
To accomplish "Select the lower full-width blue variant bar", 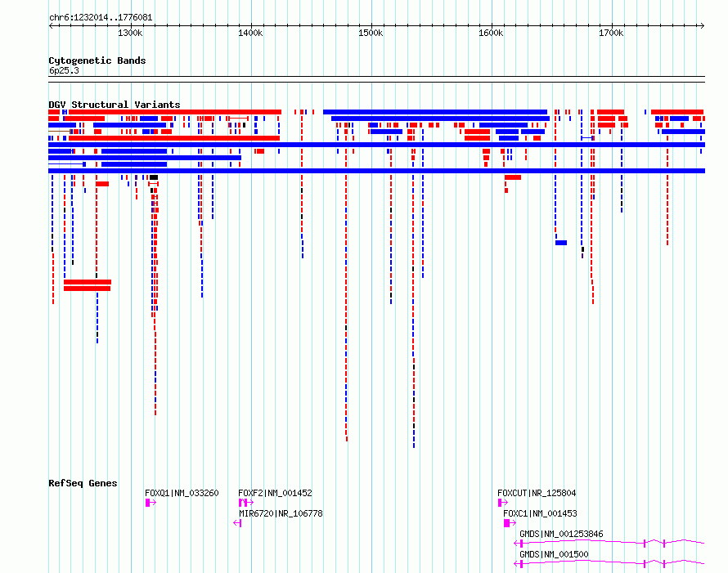I will click(376, 171).
